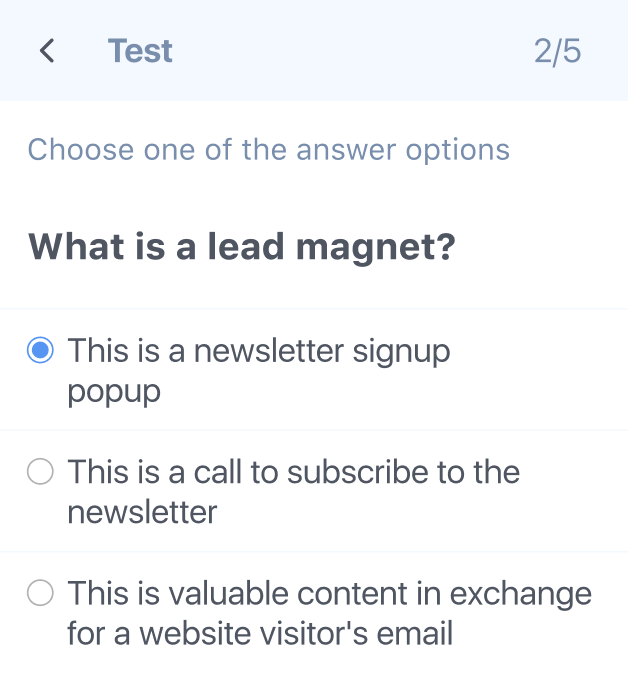Click the word 'options' in the instruction text

pos(457,152)
